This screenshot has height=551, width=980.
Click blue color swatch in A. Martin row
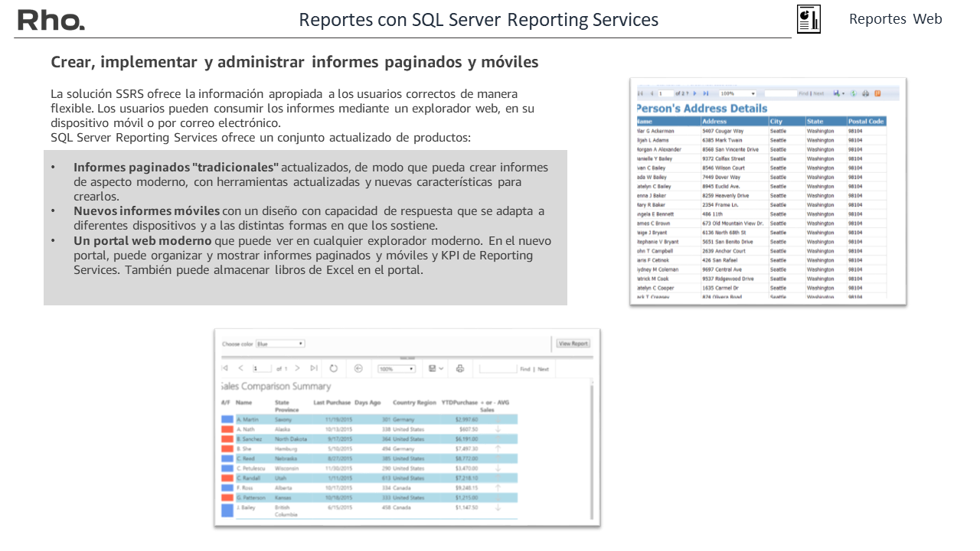[x=227, y=419]
